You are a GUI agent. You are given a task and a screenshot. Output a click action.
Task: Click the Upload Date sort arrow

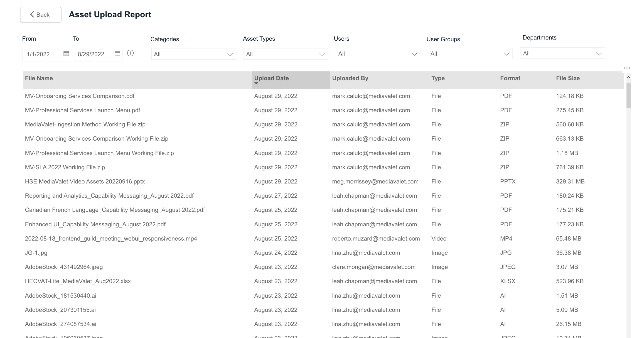coord(256,84)
